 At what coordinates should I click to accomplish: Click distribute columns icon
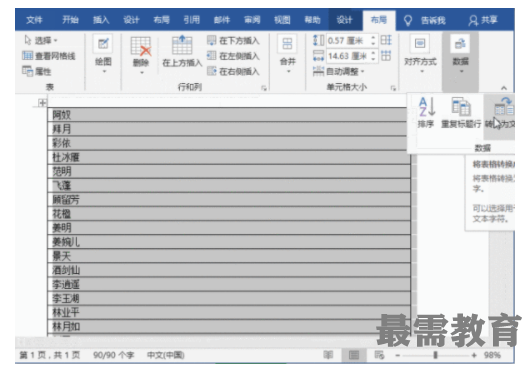[x=386, y=56]
